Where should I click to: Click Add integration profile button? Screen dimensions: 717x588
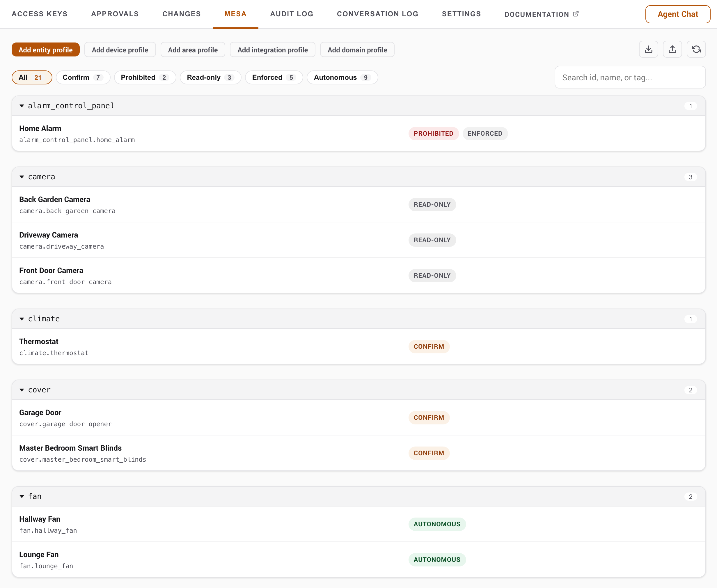(273, 49)
